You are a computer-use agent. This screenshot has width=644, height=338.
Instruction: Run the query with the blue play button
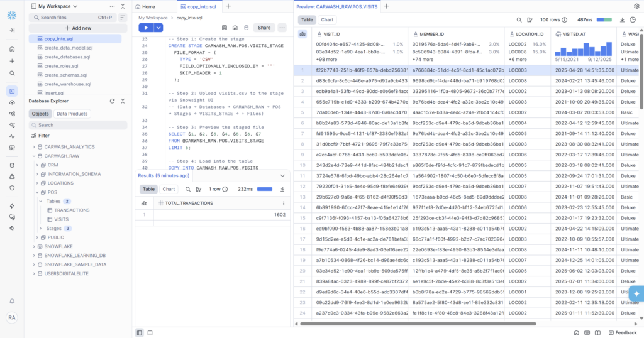pyautogui.click(x=146, y=28)
